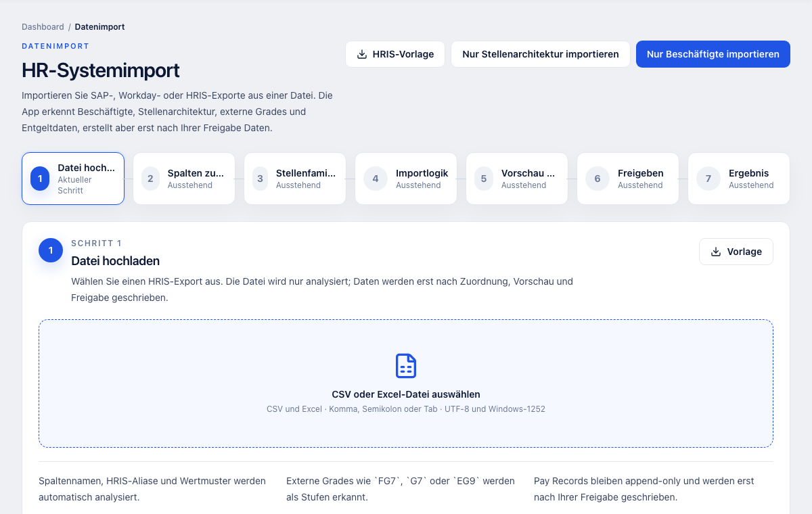Click the intro paragraph about SAP and Workday exports
The width and height of the screenshot is (812, 514).
point(177,112)
